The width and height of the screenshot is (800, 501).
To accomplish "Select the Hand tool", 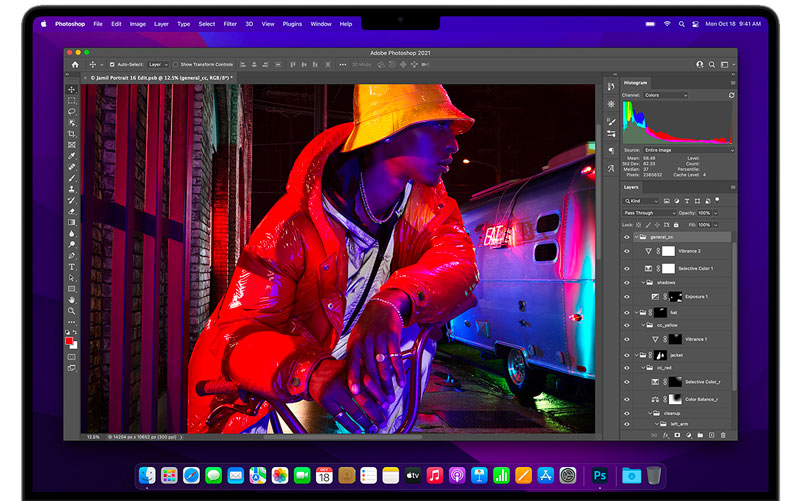I will click(x=71, y=300).
